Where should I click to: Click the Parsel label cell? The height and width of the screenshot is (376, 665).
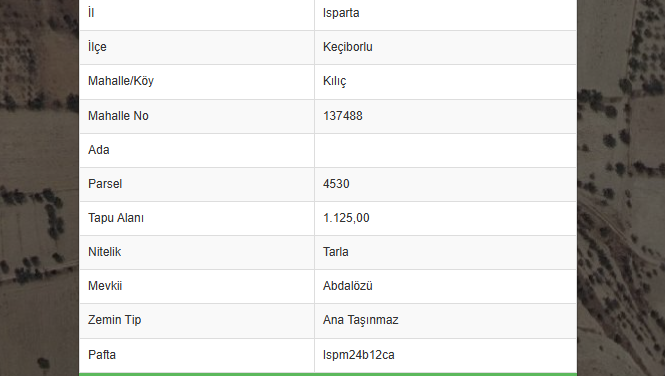tap(197, 184)
